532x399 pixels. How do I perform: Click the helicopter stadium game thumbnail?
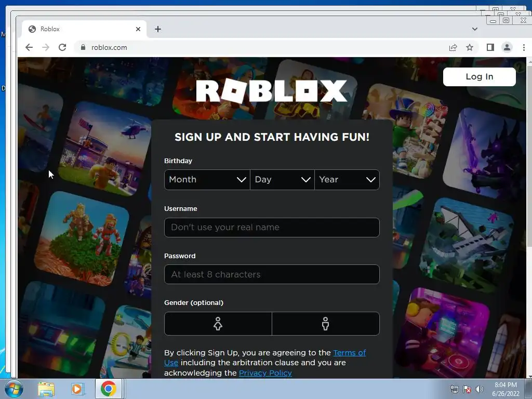tap(105, 149)
